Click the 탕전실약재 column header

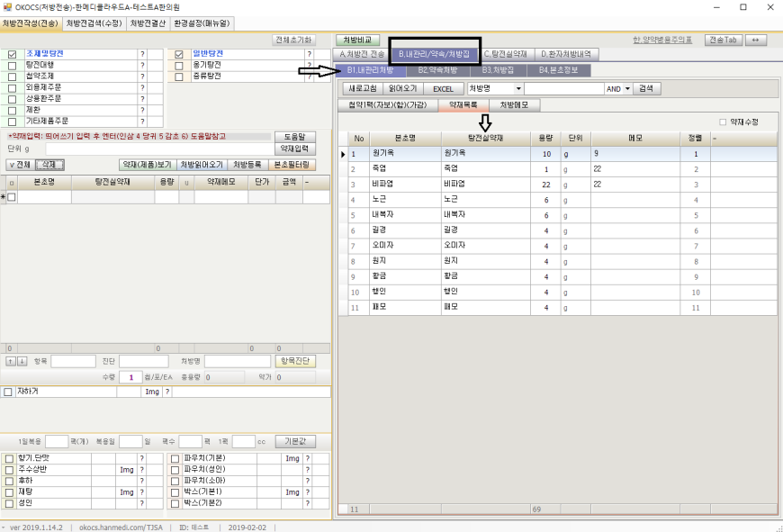click(485, 139)
